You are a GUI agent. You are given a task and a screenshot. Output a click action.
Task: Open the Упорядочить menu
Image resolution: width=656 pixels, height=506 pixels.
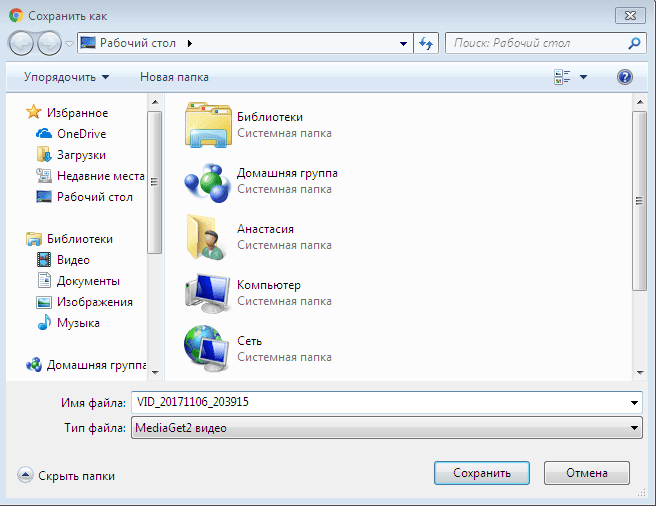pyautogui.click(x=66, y=77)
